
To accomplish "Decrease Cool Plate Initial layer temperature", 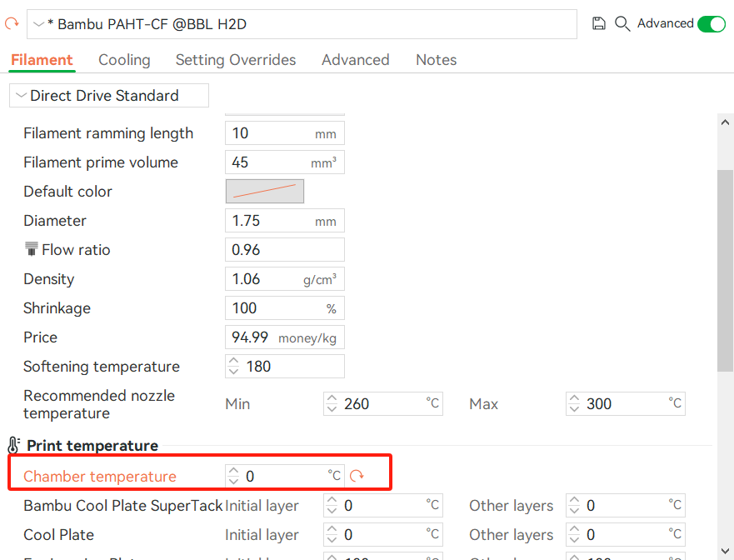I will [332, 539].
